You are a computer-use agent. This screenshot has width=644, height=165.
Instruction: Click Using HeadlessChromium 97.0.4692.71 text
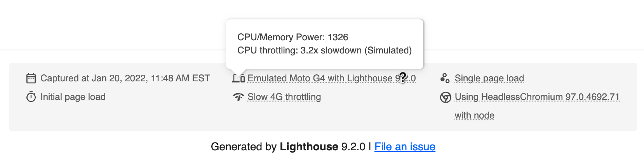537,97
